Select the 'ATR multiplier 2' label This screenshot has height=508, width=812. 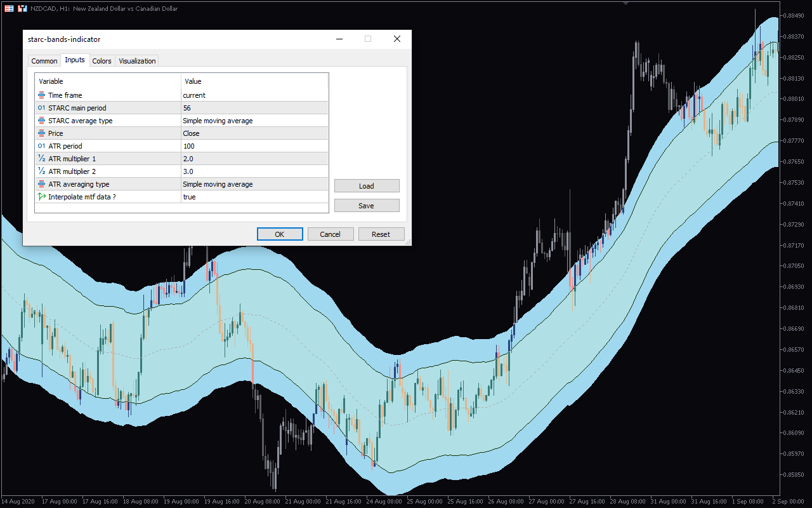[72, 171]
